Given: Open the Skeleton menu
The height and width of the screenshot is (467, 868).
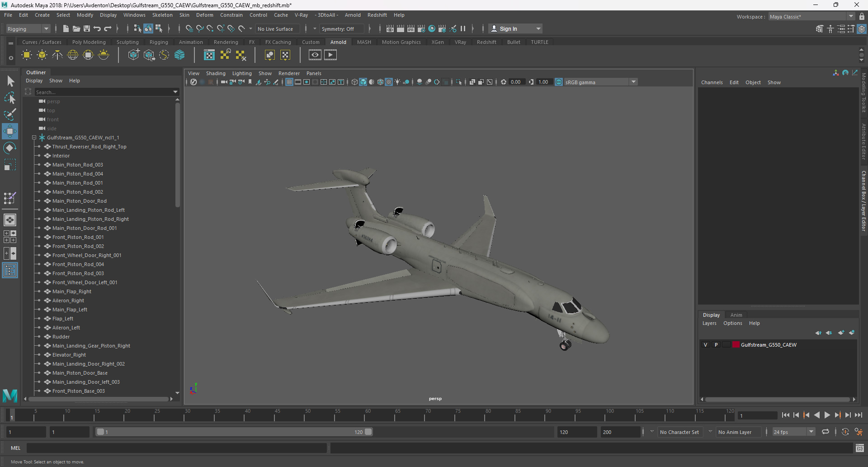Looking at the screenshot, I should [162, 15].
